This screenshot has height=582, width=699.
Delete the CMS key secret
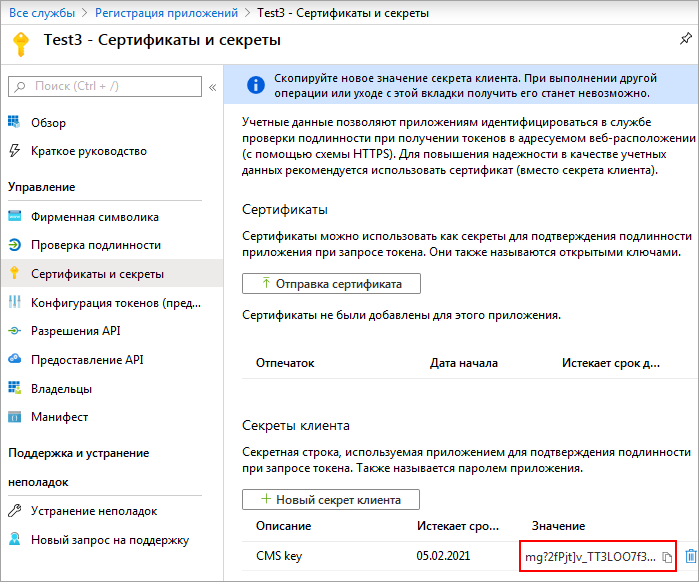[690, 556]
